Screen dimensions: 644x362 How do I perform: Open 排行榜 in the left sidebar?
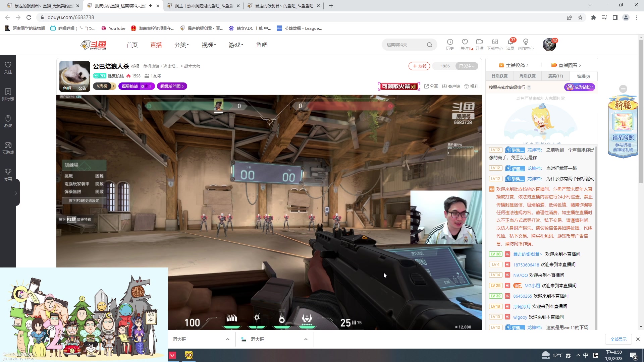click(8, 94)
